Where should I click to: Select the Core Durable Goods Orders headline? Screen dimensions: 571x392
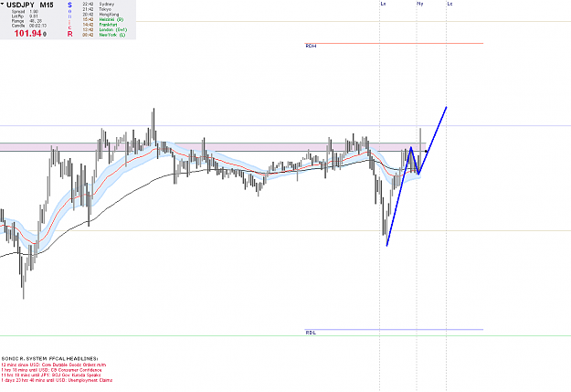[x=54, y=365]
